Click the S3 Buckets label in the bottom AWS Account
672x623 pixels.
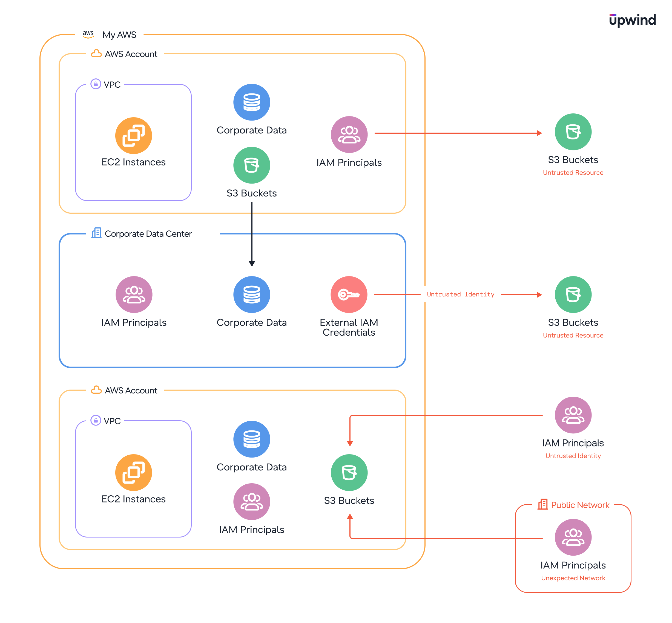pyautogui.click(x=349, y=501)
